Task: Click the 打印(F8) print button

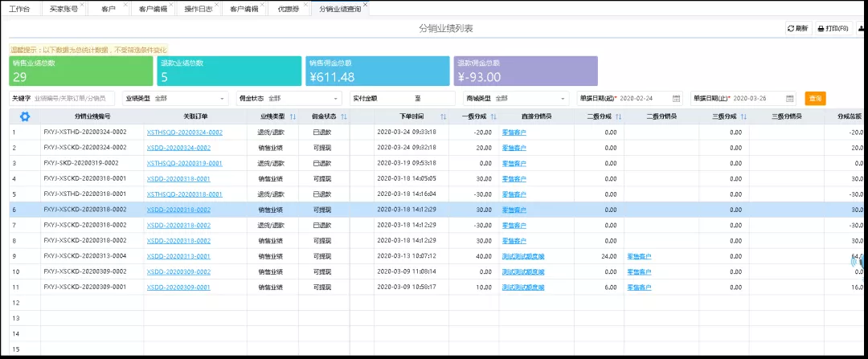Action: (833, 28)
